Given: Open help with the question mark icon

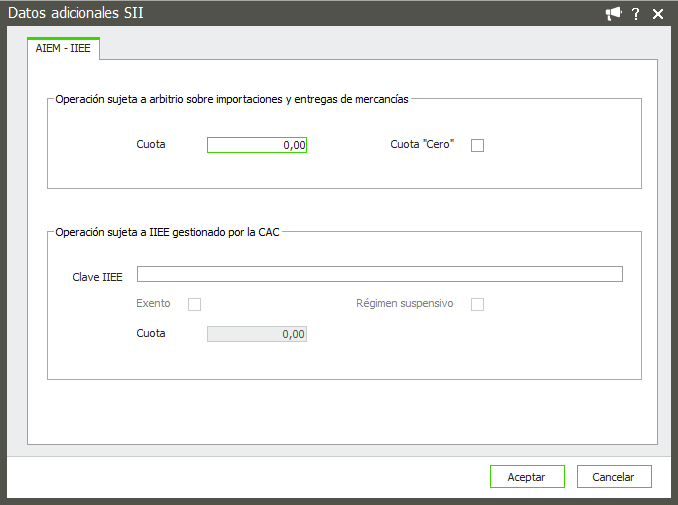Looking at the screenshot, I should pyautogui.click(x=636, y=14).
